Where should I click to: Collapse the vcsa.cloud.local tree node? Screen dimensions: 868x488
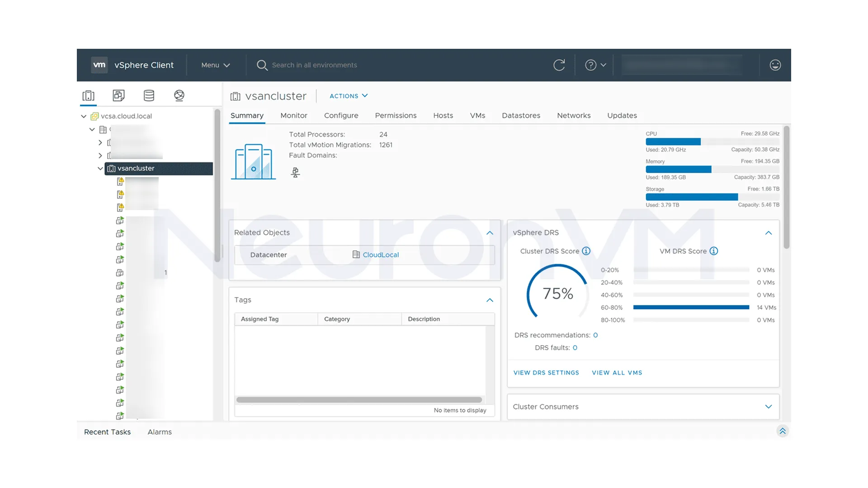pyautogui.click(x=83, y=116)
